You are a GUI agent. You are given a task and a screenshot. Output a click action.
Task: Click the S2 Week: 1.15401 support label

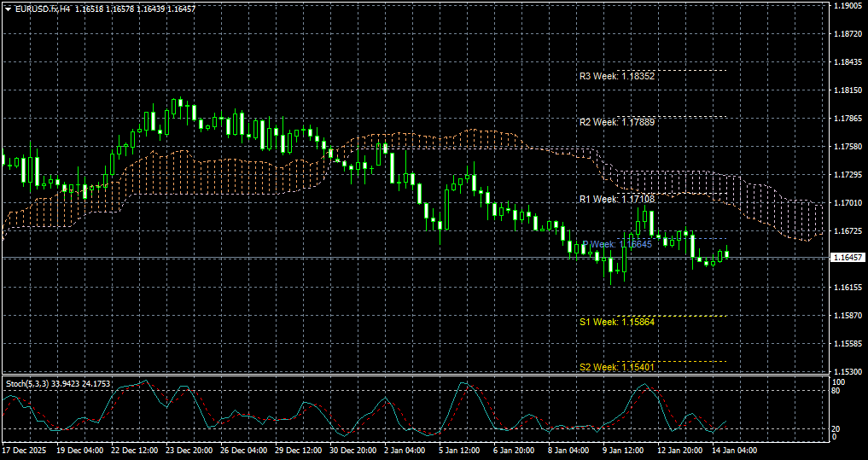pyautogui.click(x=617, y=367)
